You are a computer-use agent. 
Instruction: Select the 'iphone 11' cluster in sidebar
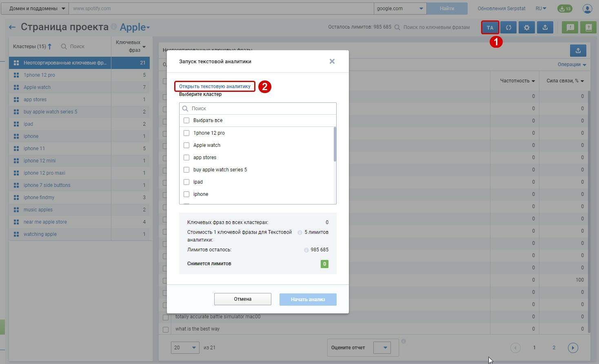(34, 149)
